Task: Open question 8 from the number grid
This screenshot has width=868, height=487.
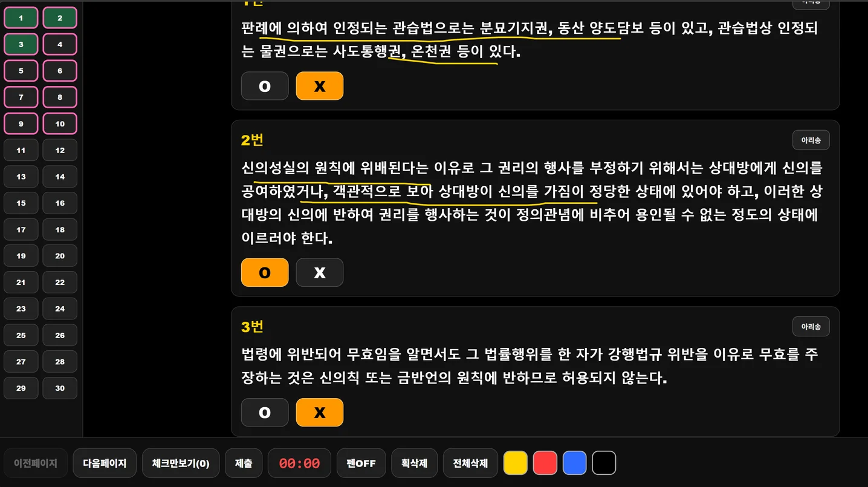Action: pos(60,97)
